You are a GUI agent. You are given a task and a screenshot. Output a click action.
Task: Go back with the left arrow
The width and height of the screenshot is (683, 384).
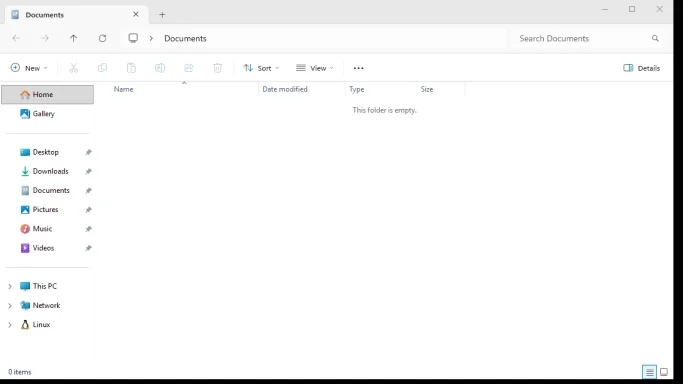pos(16,38)
